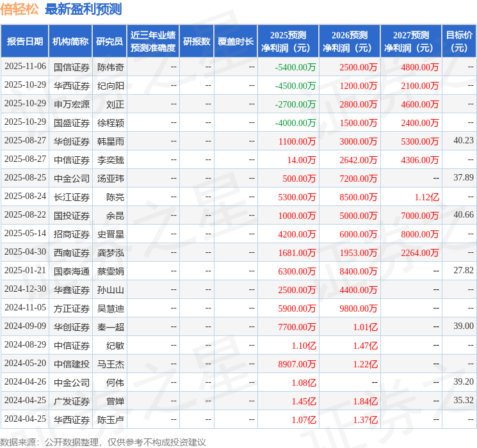Viewport: 477px width, 448px height.
Task: Select the 研究员 column header
Action: coord(109,42)
